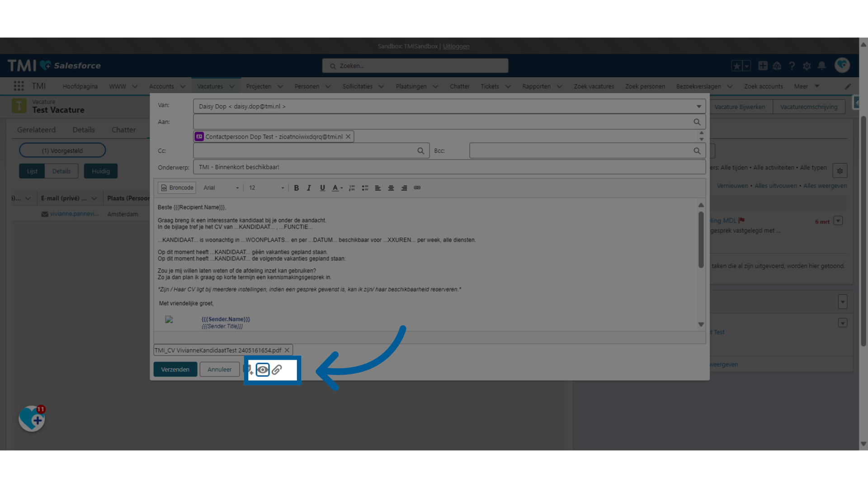
Task: Switch to Lijst view
Action: coord(32,171)
